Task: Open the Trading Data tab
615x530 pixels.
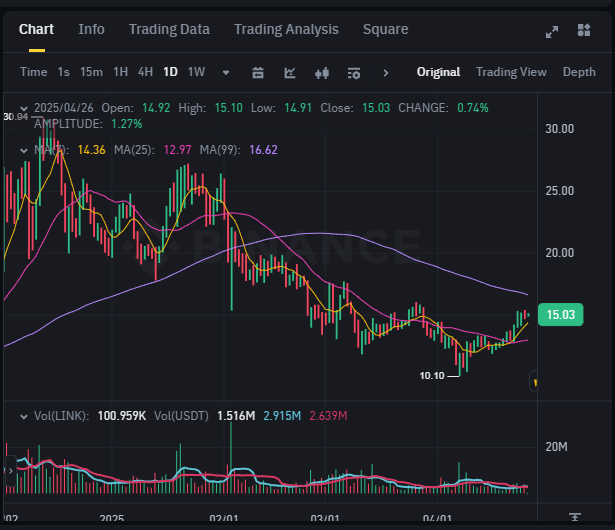Action: 169,29
